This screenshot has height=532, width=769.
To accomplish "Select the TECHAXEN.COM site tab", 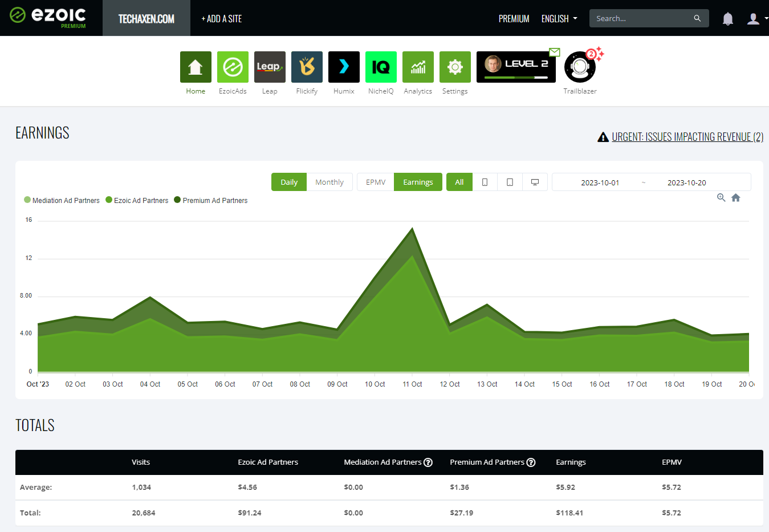I will pyautogui.click(x=147, y=18).
